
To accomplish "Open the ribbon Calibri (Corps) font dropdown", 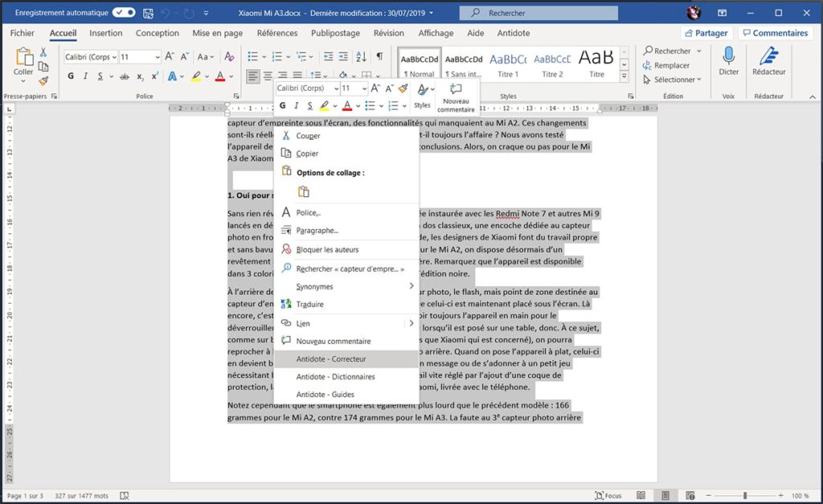I will [x=114, y=57].
